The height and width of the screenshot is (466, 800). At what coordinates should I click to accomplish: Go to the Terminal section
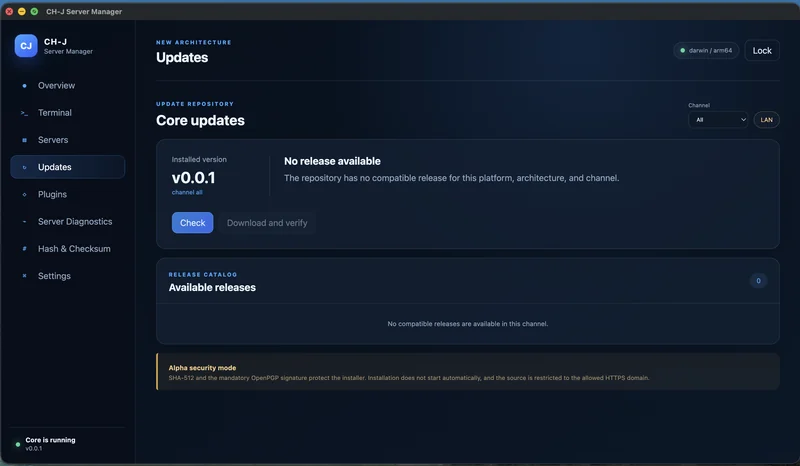click(67, 113)
